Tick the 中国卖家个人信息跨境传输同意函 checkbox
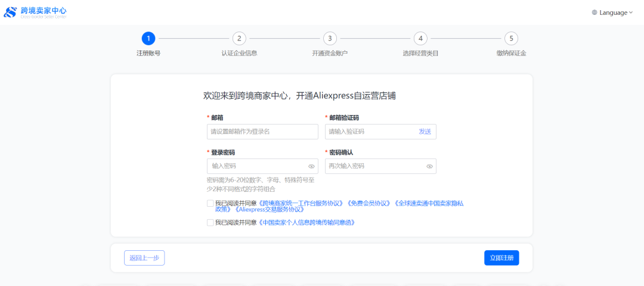644x286 pixels. pos(210,222)
